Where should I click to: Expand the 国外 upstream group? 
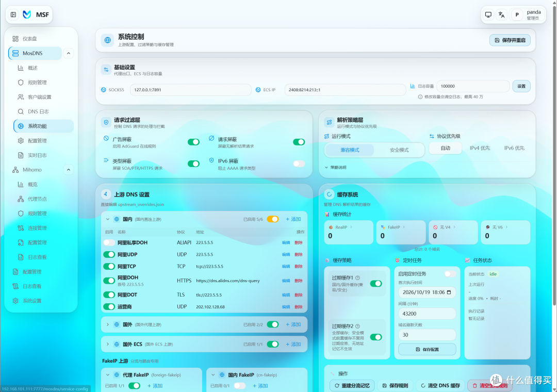coord(108,324)
